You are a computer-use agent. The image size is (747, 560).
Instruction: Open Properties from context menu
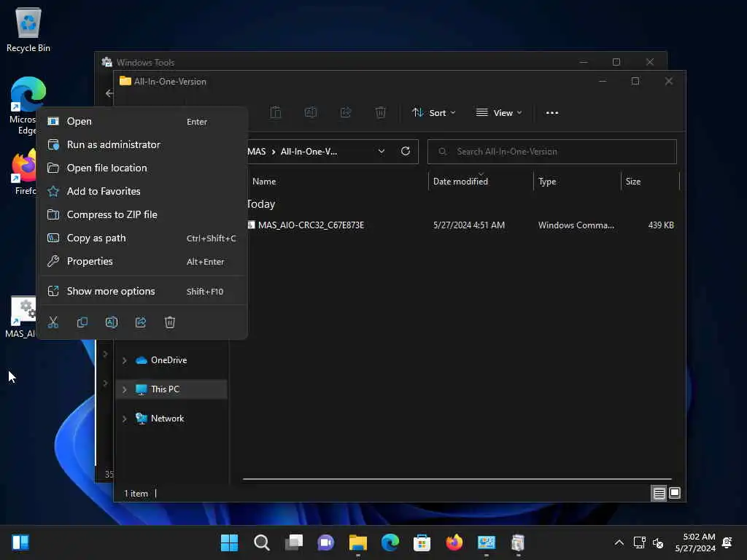[x=142, y=262]
